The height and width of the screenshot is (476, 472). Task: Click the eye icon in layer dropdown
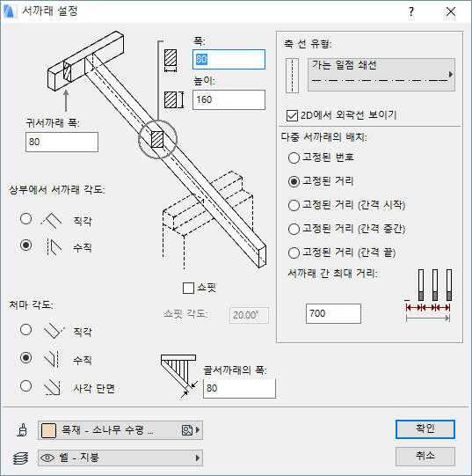tap(47, 458)
